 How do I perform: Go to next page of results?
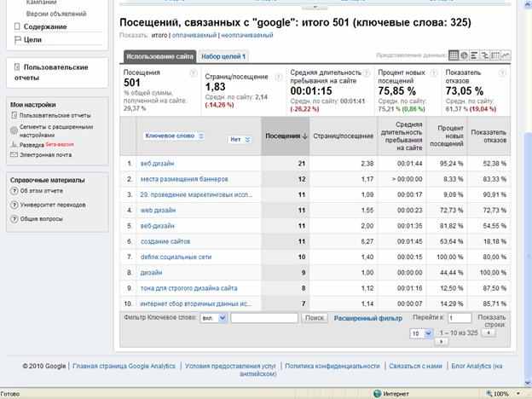coord(441,342)
